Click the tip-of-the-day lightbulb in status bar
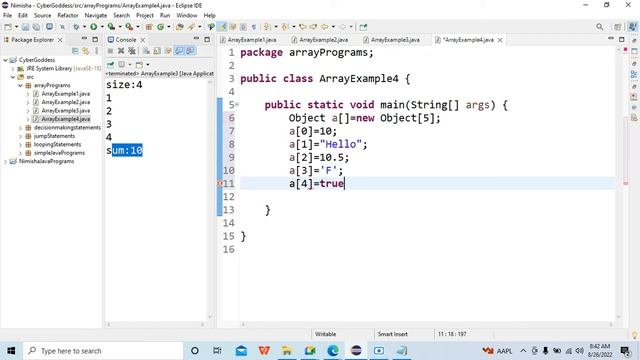 pos(634,335)
